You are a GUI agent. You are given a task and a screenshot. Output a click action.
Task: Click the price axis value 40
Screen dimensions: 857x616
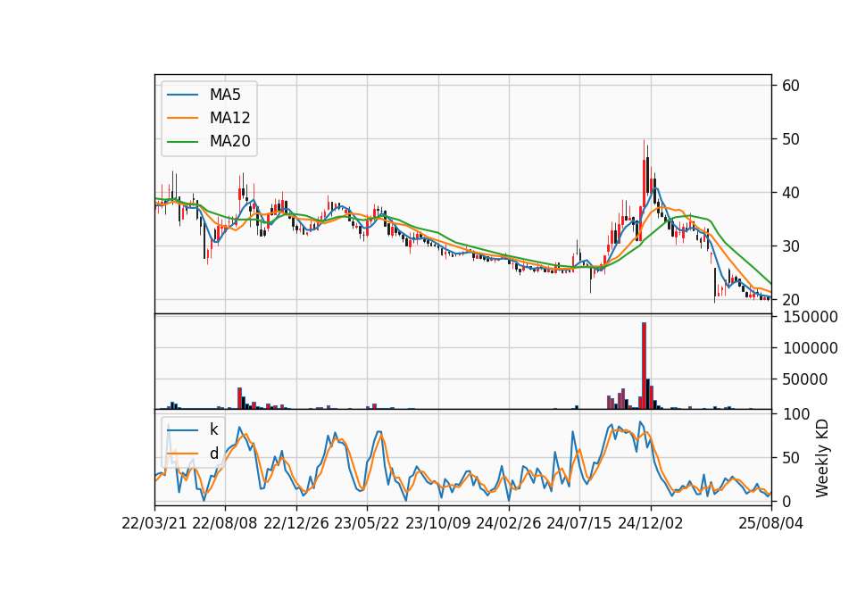tap(791, 193)
